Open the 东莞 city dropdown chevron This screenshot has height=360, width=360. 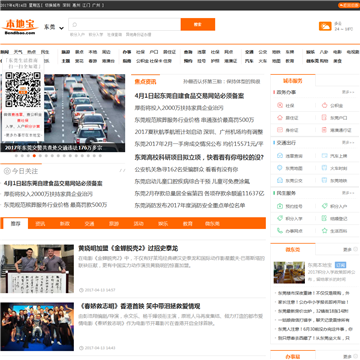coord(61,28)
